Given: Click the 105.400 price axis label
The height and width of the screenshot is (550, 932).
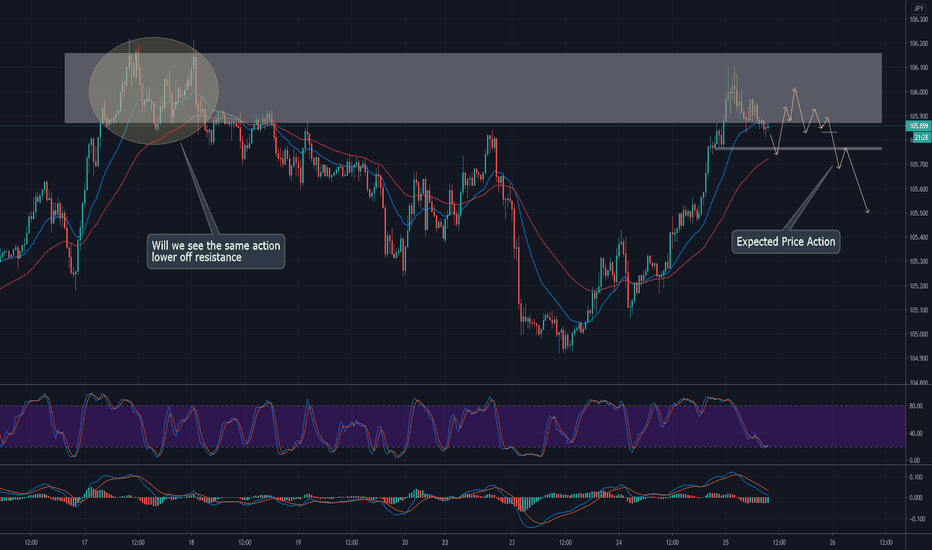Looking at the screenshot, I should [918, 237].
